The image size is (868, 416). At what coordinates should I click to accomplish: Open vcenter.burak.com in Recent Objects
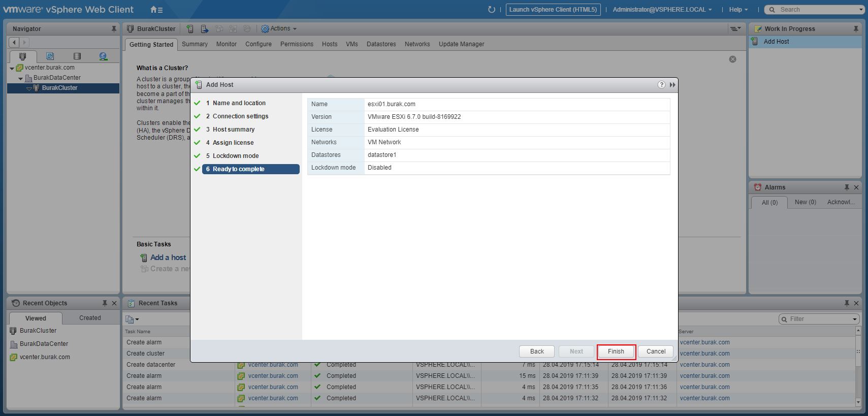tap(45, 357)
